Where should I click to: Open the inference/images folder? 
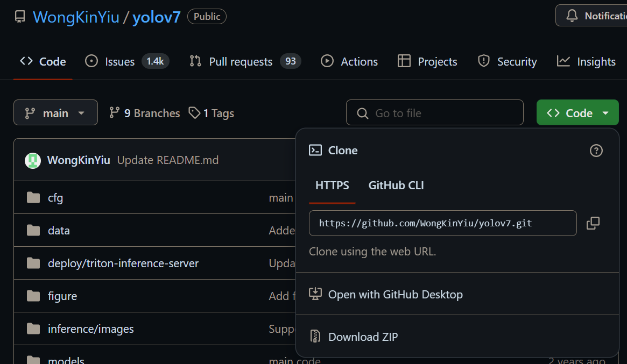(x=91, y=329)
